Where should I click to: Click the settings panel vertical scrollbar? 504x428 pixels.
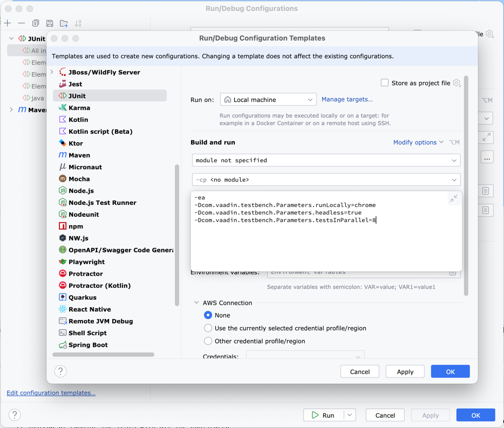466,185
